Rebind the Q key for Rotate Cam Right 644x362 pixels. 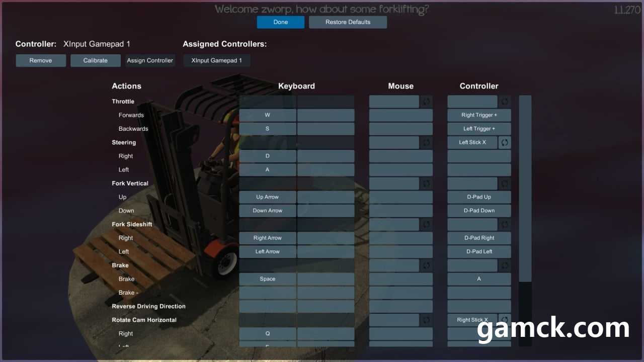[x=268, y=333]
